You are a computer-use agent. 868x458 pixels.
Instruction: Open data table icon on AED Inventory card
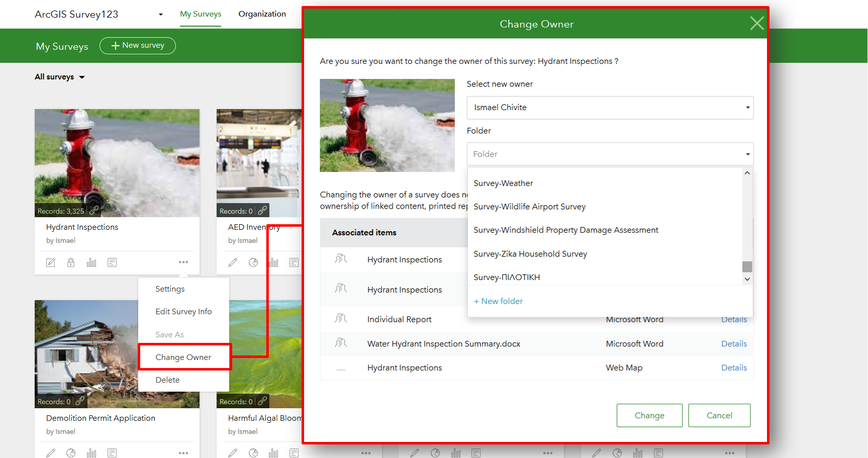(x=294, y=262)
